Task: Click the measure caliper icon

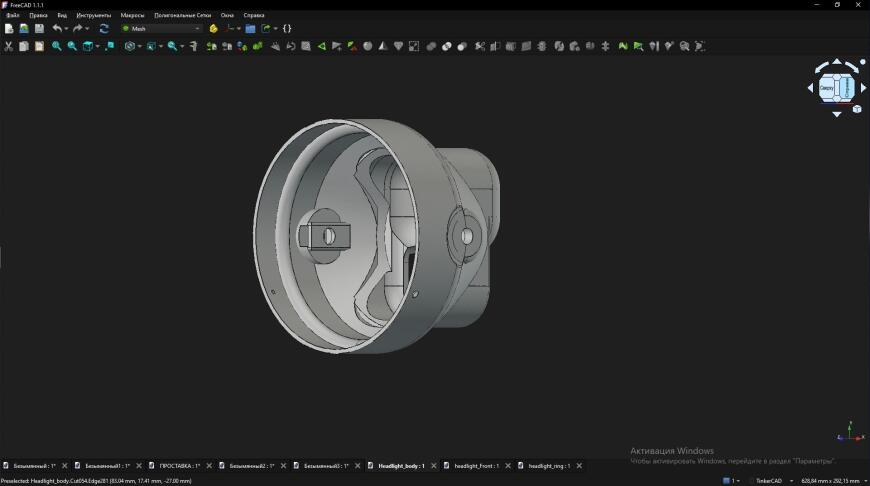Action: (193, 46)
